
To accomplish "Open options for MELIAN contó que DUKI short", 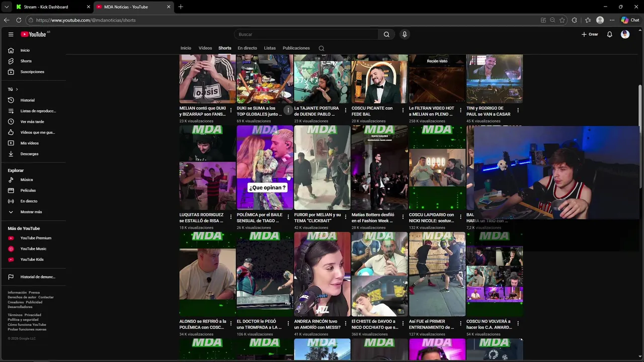I will pos(231,110).
